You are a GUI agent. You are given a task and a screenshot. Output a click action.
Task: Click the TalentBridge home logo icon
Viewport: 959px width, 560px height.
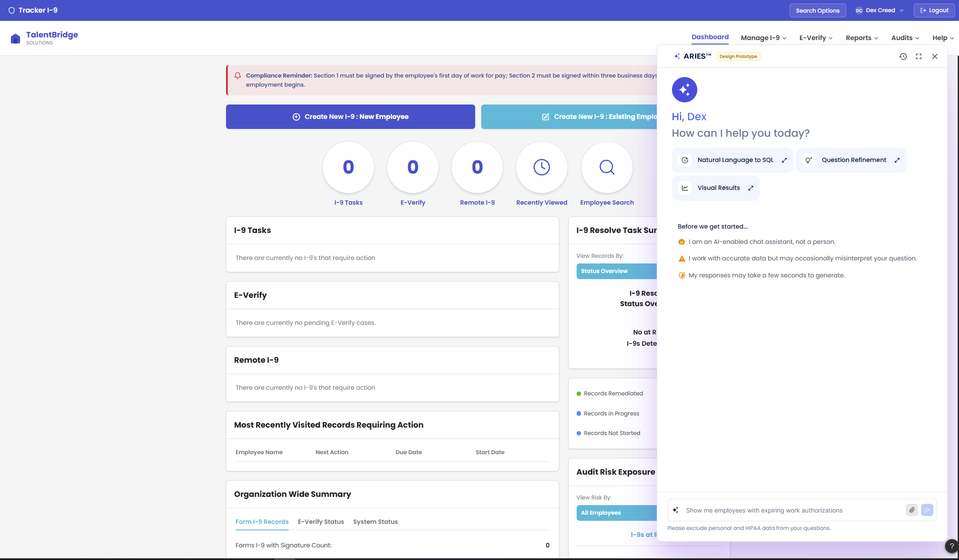point(15,38)
